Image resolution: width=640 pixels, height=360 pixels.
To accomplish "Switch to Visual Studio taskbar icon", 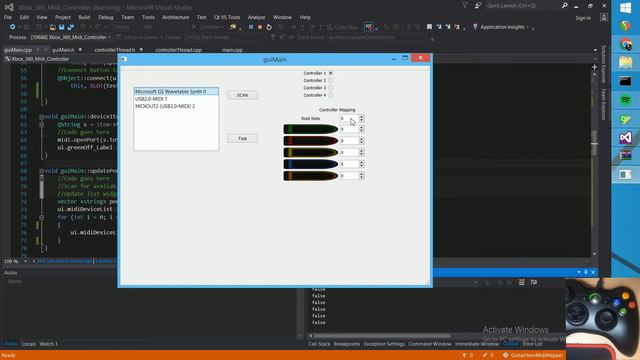I will tap(625, 137).
